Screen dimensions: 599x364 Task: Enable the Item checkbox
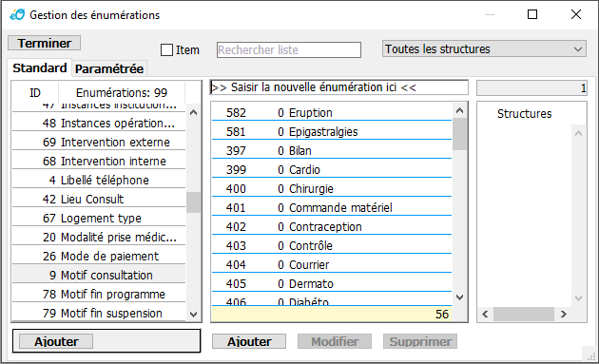pos(167,49)
